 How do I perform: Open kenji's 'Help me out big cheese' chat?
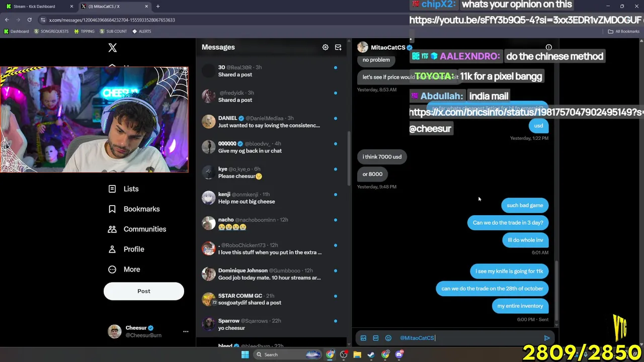271,198
